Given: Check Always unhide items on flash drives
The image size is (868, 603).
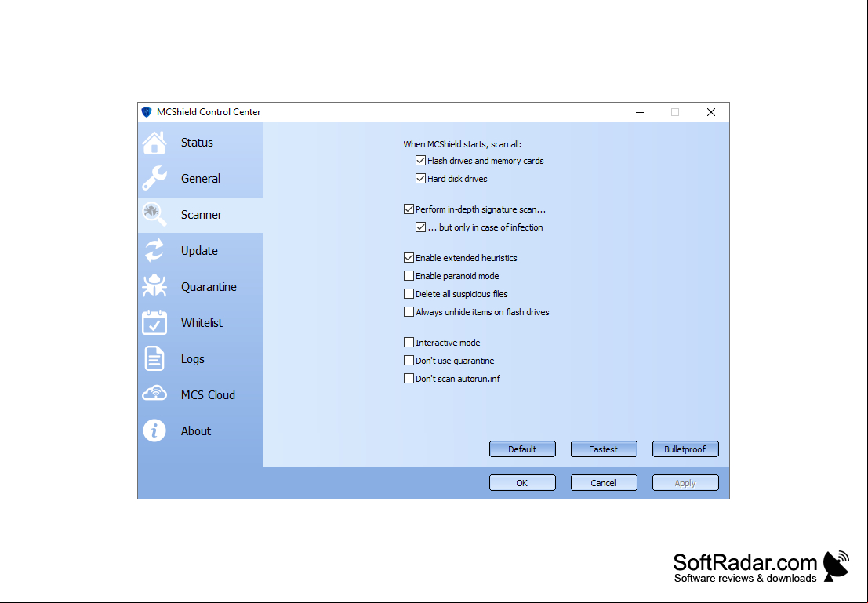Looking at the screenshot, I should coord(409,312).
